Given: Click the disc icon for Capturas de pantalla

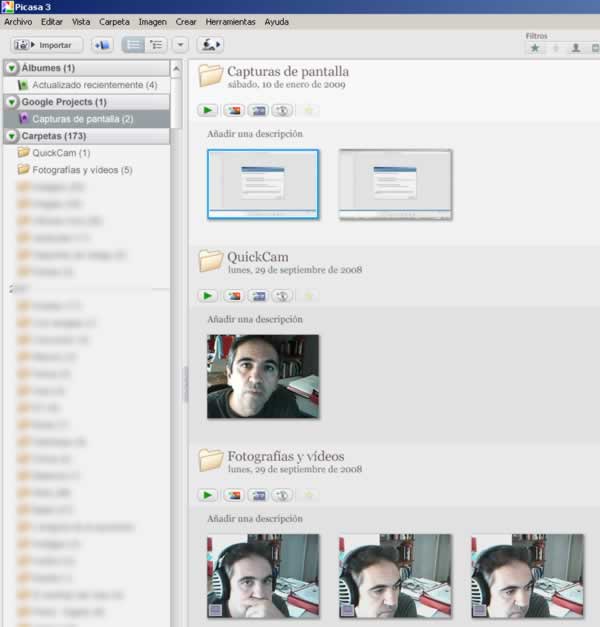Looking at the screenshot, I should [282, 110].
